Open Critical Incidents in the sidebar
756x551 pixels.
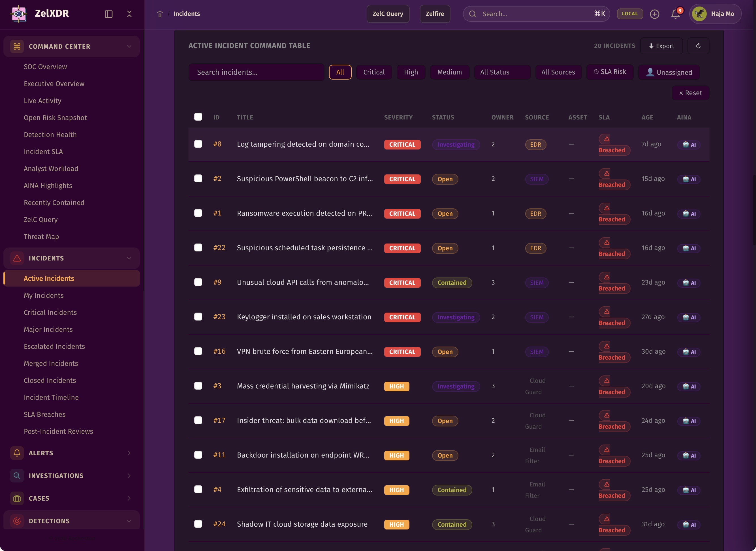click(50, 312)
